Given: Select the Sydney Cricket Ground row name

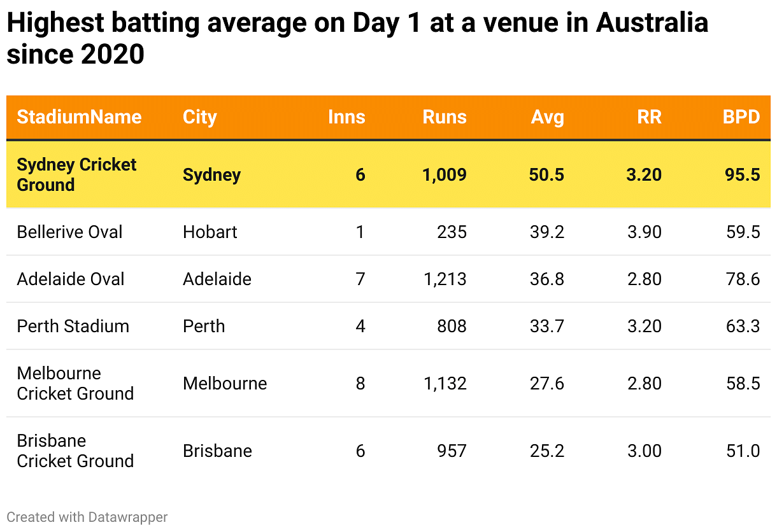Looking at the screenshot, I should pos(76,174).
